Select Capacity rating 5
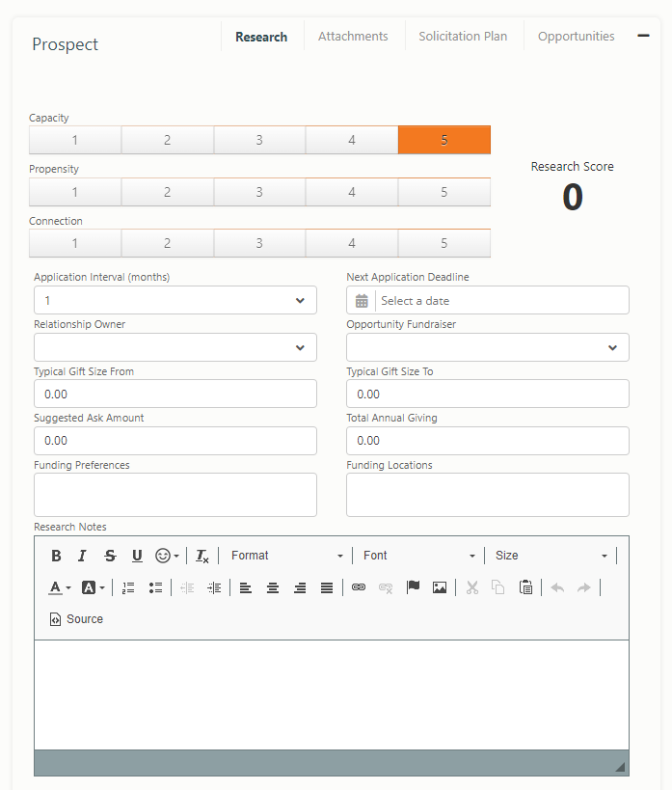This screenshot has height=790, width=672. point(444,140)
